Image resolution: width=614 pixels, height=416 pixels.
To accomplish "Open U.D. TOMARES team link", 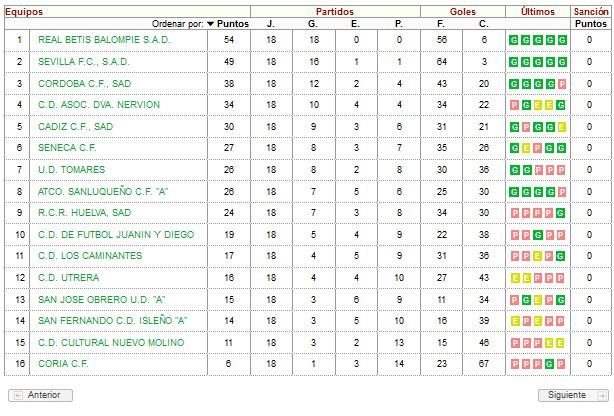I will (72, 170).
